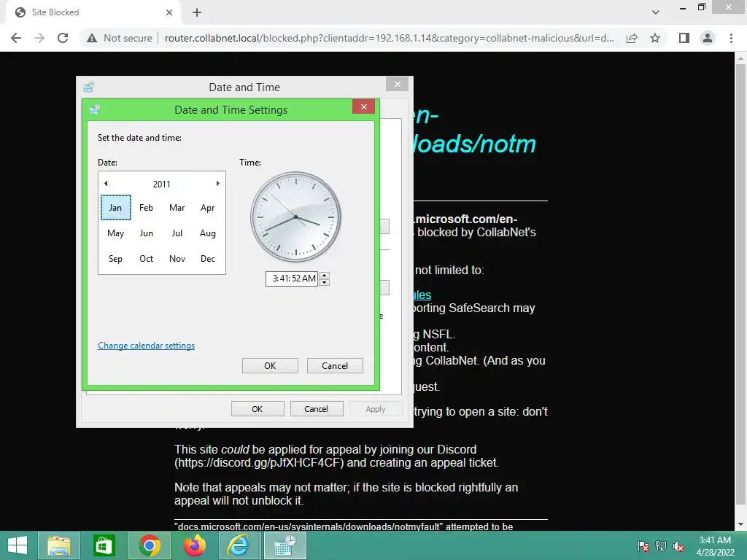Open the tab search chevron
The width and height of the screenshot is (747, 560).
656,12
